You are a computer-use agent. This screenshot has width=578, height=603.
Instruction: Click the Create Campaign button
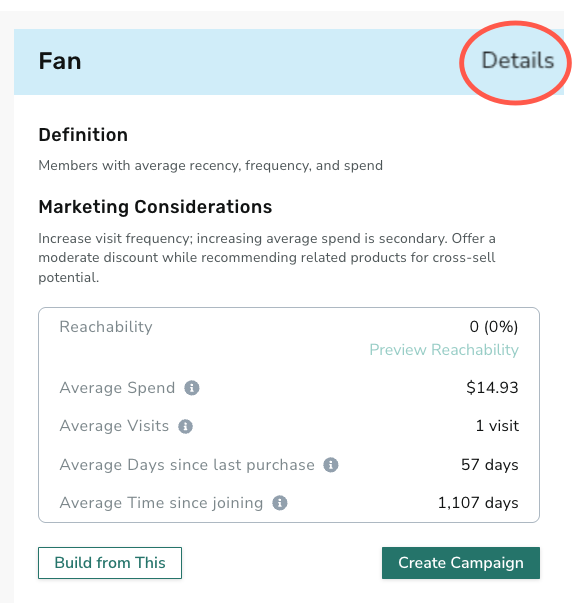(461, 563)
